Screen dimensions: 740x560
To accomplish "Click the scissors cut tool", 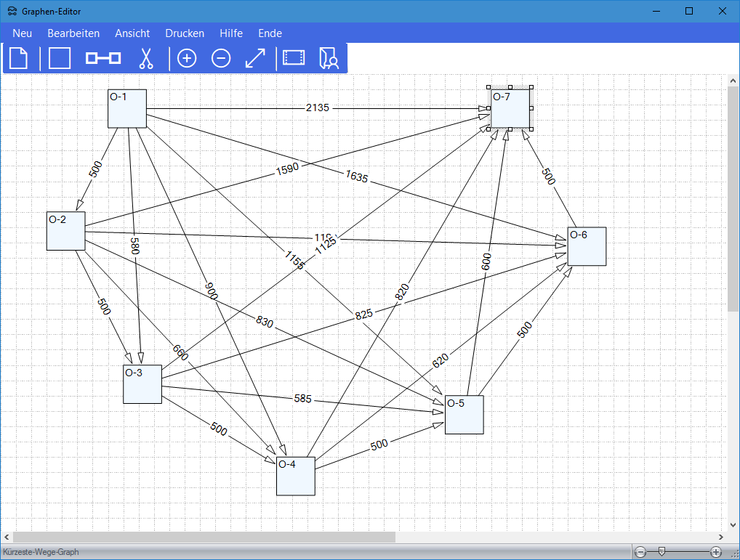I will point(146,58).
